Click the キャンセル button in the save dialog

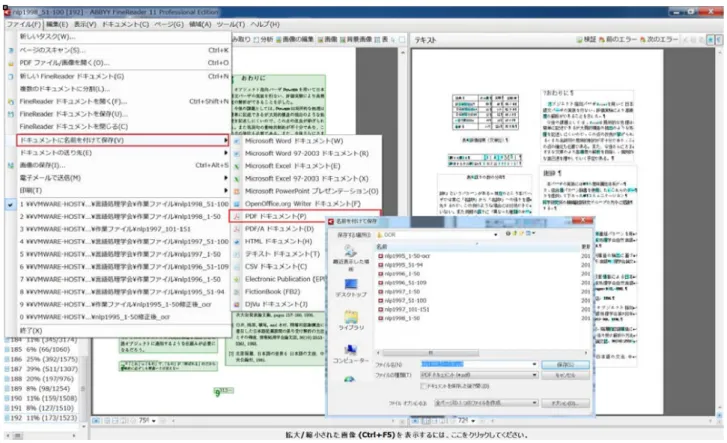(x=565, y=375)
